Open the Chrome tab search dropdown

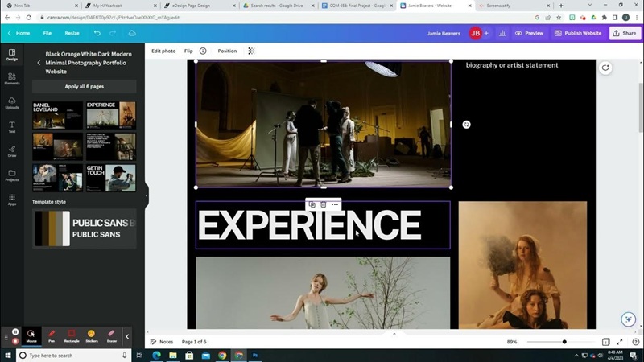(590, 6)
